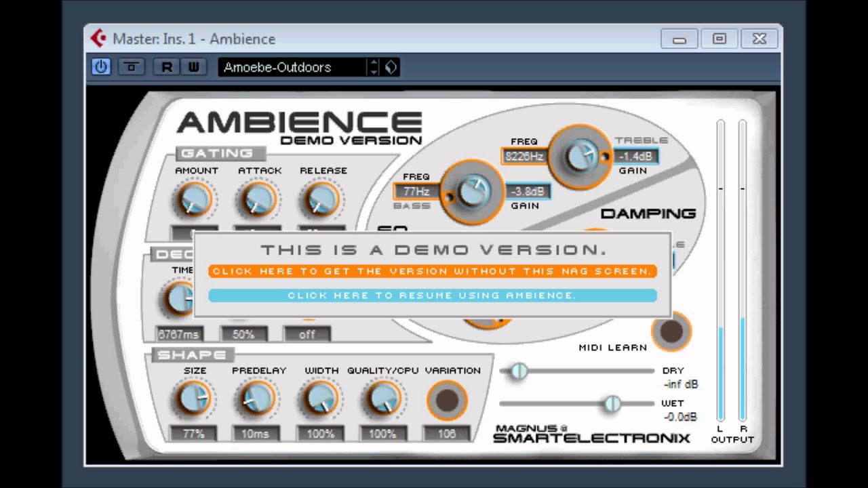Open the Amoebe-Outdoors preset dropdown
Viewport: 868px width, 488px height.
coord(292,67)
